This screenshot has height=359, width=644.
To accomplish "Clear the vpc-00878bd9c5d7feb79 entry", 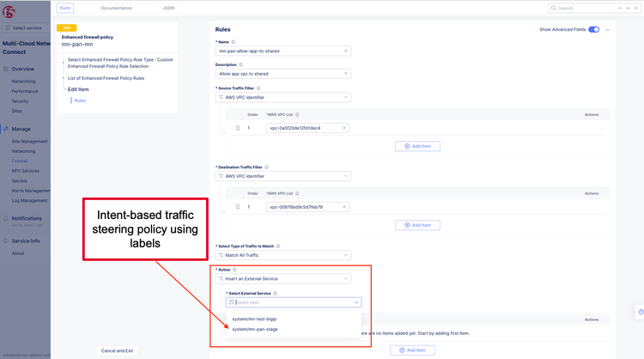I will 344,207.
